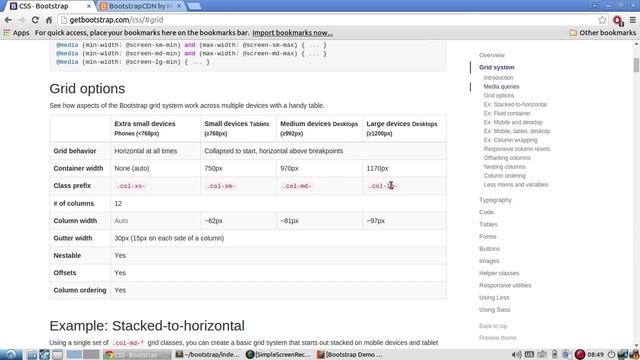
Task: Click the red record tray icon
Action: 580,355
